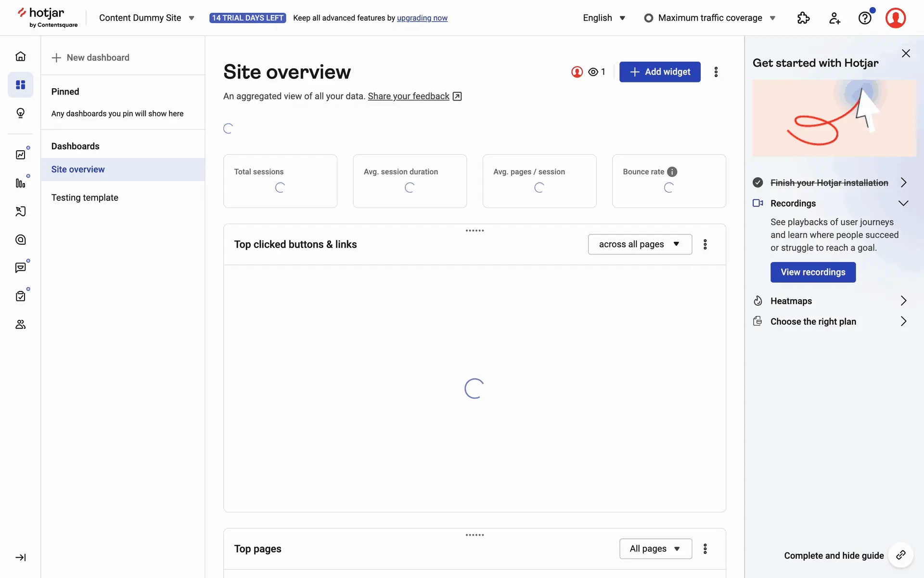
Task: Open the 'across all pages' dropdown
Action: (x=640, y=244)
